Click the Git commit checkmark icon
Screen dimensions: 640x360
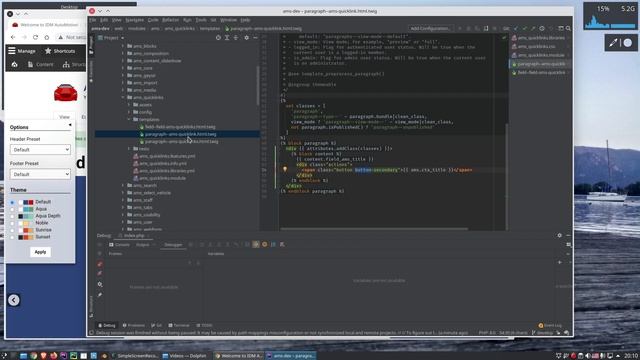coord(524,29)
